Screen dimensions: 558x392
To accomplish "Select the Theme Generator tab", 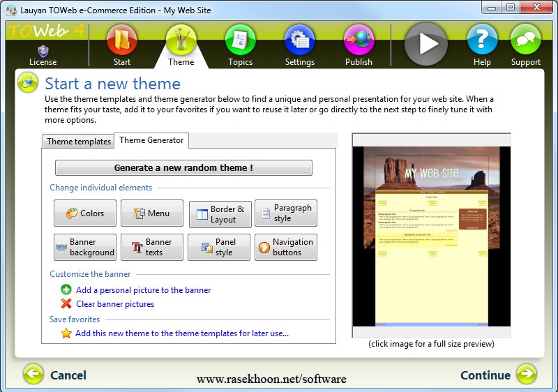I will (151, 140).
